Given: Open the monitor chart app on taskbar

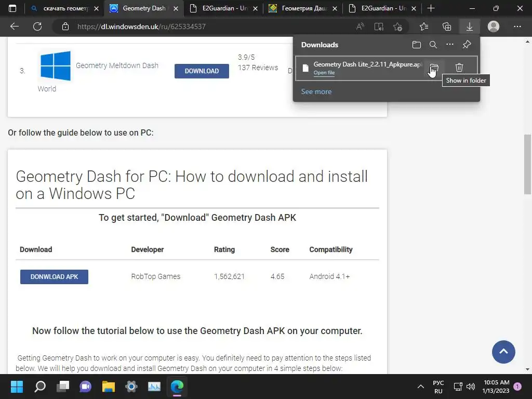Looking at the screenshot, I should [154, 387].
